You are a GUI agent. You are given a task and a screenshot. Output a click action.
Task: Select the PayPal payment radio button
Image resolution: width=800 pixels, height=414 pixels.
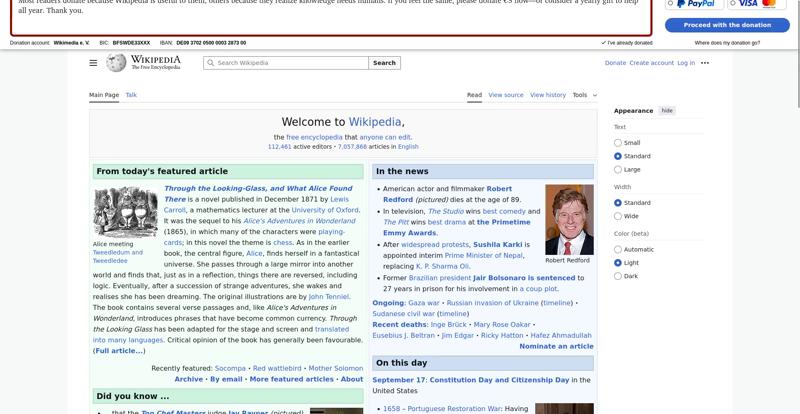click(670, 3)
